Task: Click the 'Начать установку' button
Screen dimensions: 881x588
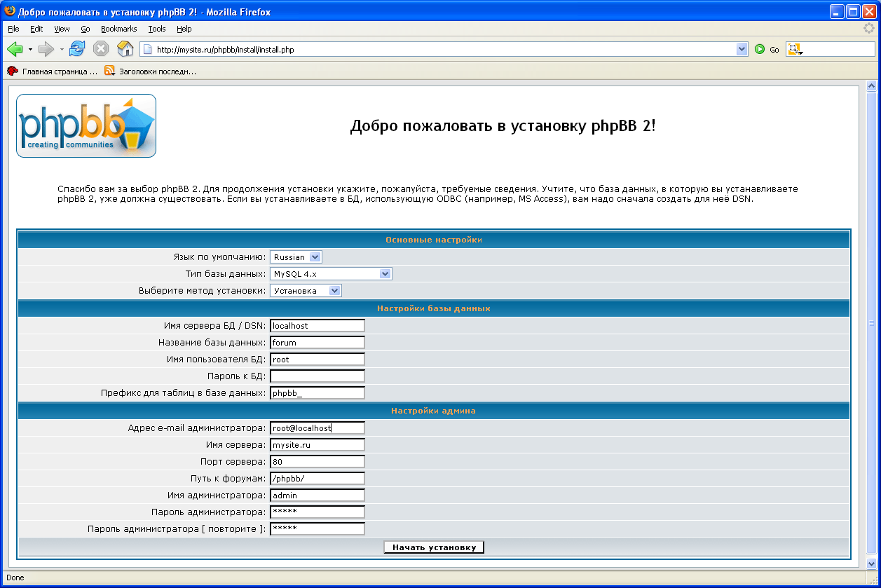Action: click(x=434, y=547)
